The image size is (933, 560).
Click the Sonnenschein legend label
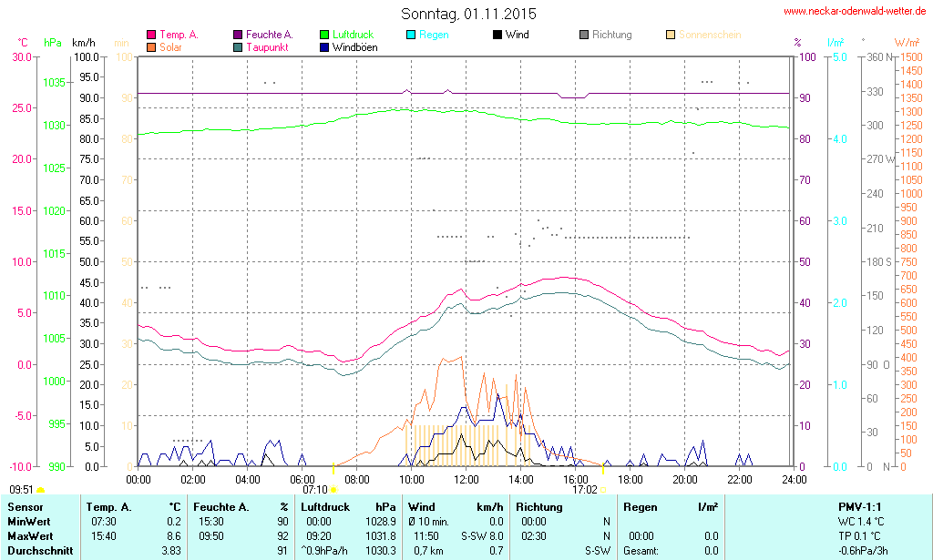pos(709,35)
